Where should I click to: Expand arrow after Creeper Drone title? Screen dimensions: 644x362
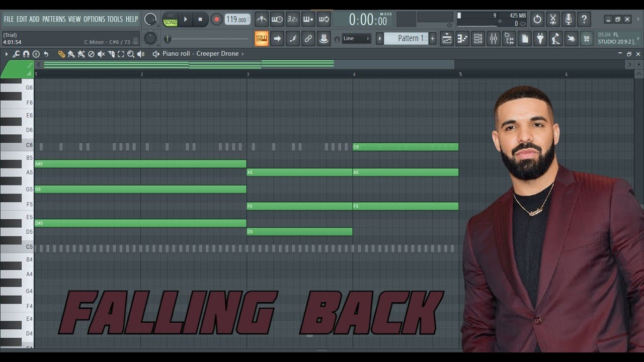pos(243,54)
